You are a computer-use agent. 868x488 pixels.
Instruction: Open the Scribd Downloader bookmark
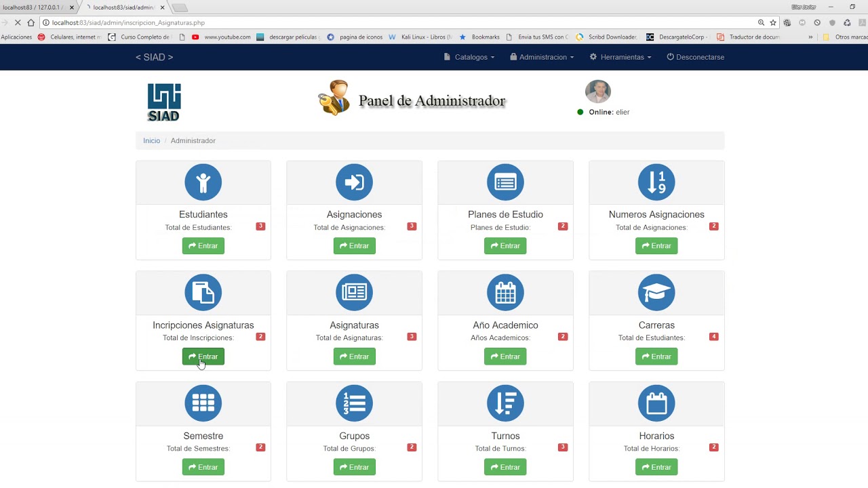pyautogui.click(x=606, y=37)
